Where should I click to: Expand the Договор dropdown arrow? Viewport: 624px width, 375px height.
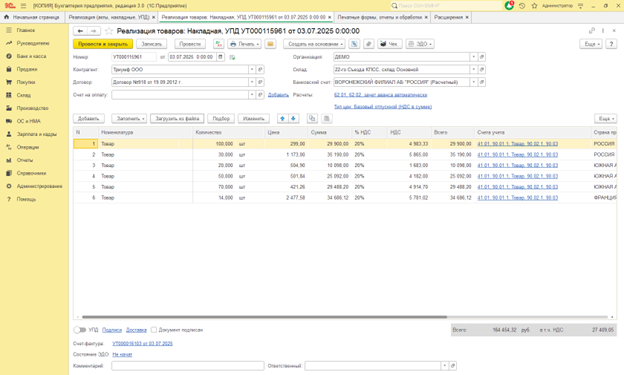tap(252, 82)
